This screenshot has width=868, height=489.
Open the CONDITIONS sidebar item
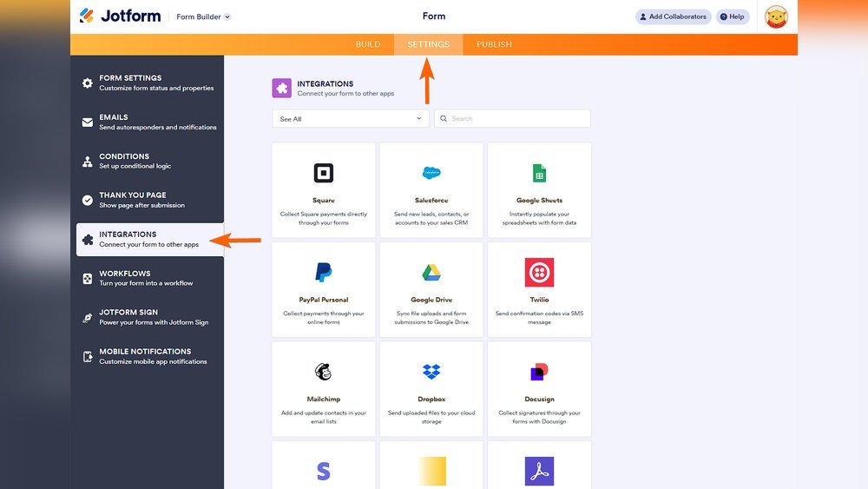click(x=149, y=162)
